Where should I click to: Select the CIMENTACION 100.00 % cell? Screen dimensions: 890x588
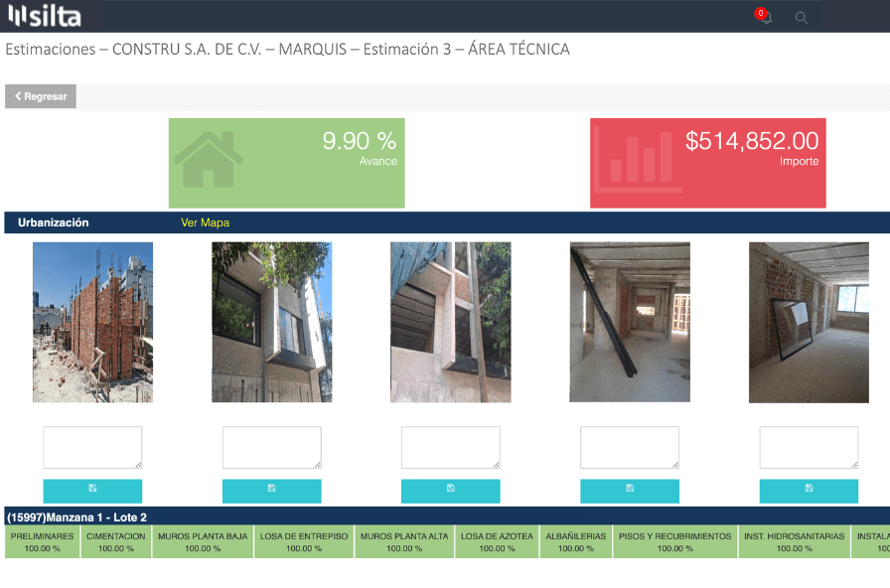point(116,542)
